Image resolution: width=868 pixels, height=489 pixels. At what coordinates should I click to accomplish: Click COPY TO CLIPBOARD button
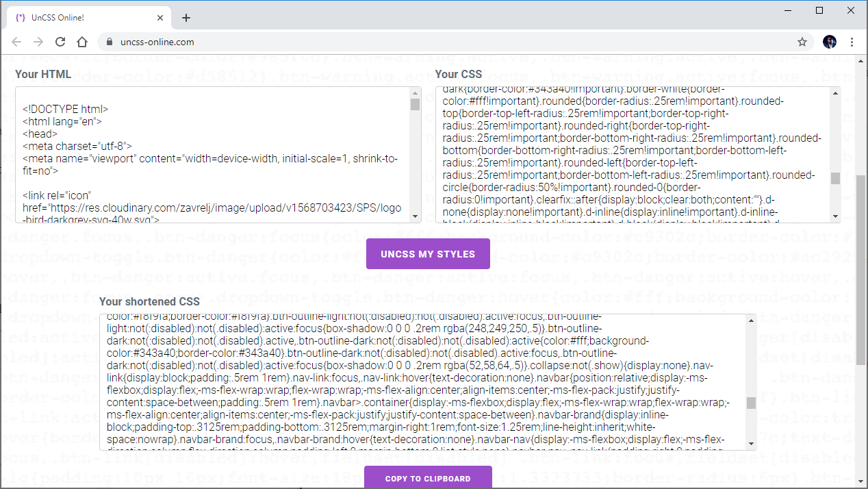(x=428, y=478)
